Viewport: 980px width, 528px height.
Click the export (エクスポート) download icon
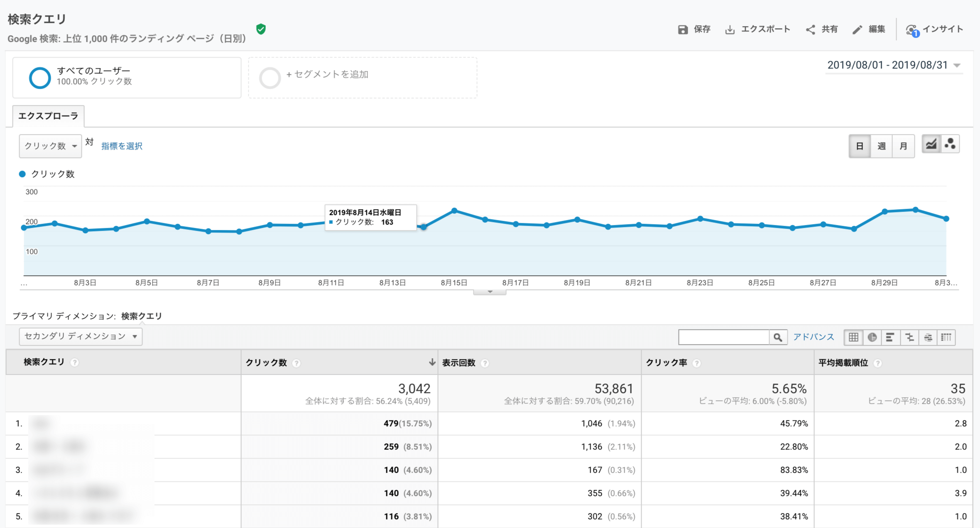(x=730, y=29)
